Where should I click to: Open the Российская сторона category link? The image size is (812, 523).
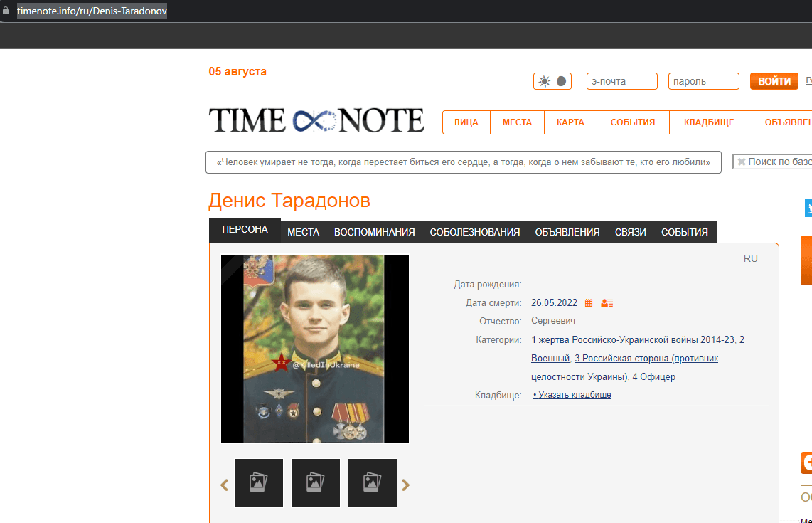point(646,359)
